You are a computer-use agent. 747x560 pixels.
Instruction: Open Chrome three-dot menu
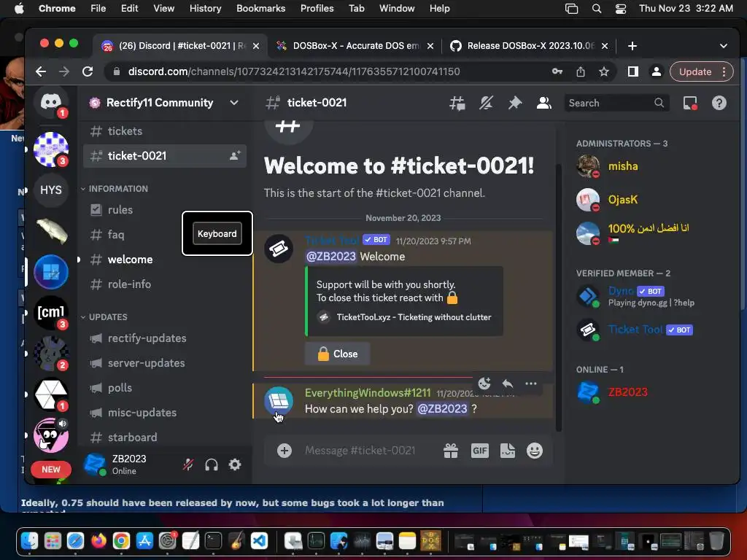pyautogui.click(x=724, y=71)
